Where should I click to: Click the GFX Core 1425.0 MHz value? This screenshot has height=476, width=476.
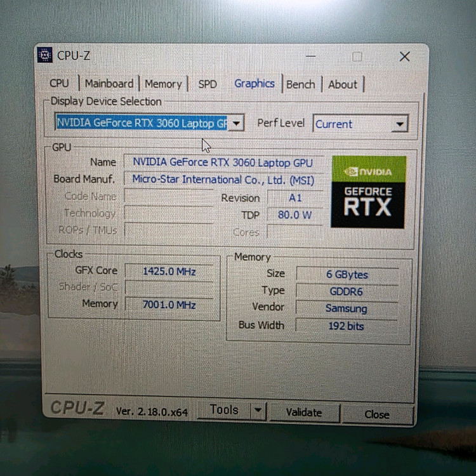tap(169, 271)
